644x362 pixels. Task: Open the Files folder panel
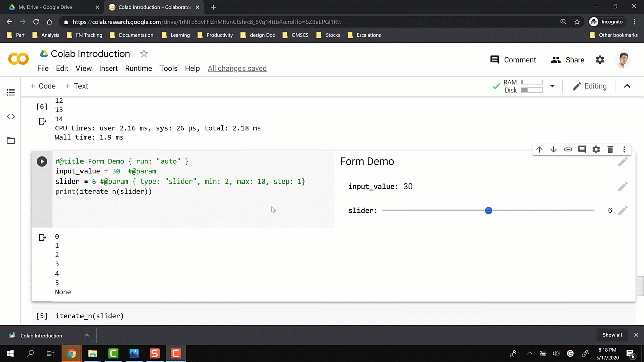[x=11, y=141]
